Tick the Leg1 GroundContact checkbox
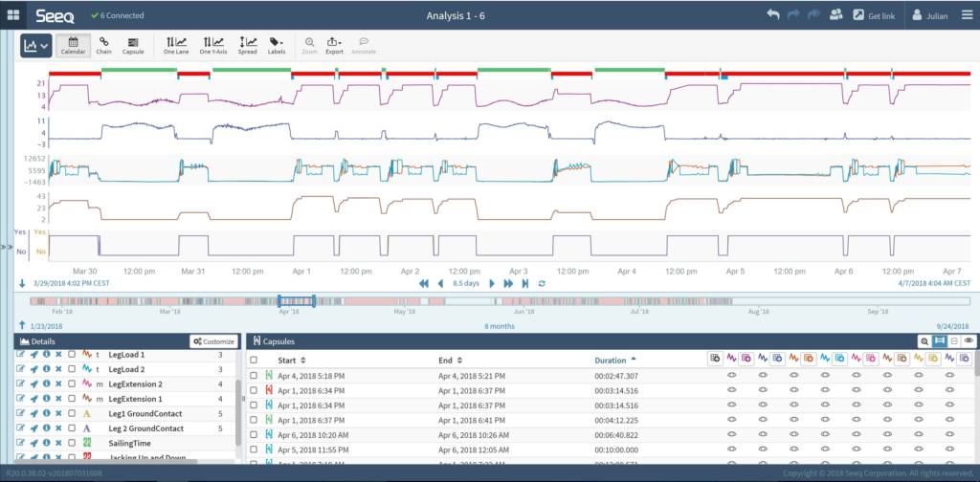The height and width of the screenshot is (482, 980). pos(72,413)
